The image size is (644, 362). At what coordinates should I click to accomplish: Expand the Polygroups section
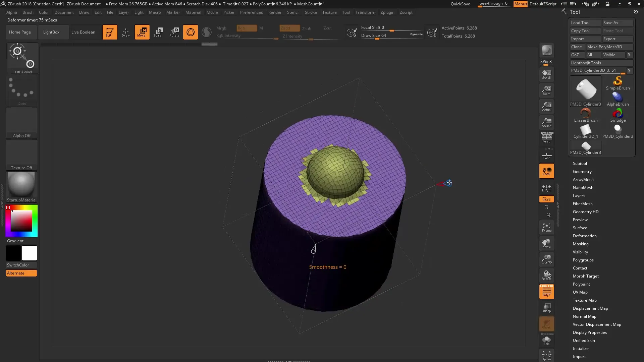[583, 260]
